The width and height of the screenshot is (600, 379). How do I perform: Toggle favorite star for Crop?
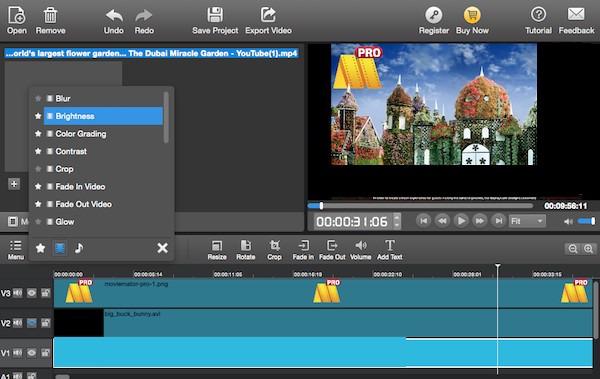coord(38,169)
